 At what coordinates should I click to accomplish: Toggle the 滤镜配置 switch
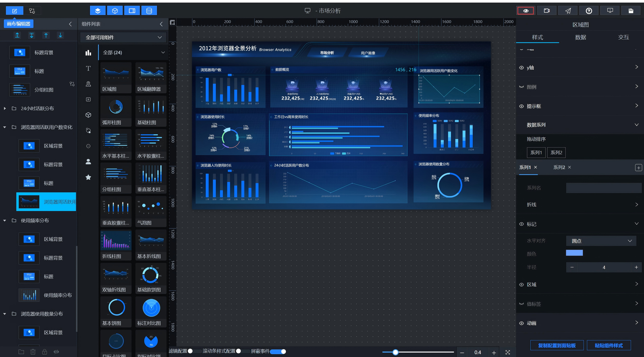coord(195,351)
